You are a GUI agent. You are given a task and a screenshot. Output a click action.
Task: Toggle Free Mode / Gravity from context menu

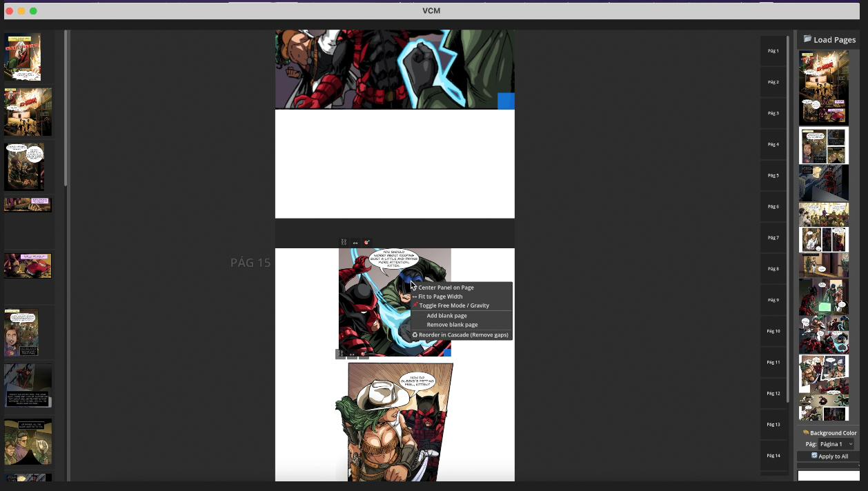pos(462,305)
